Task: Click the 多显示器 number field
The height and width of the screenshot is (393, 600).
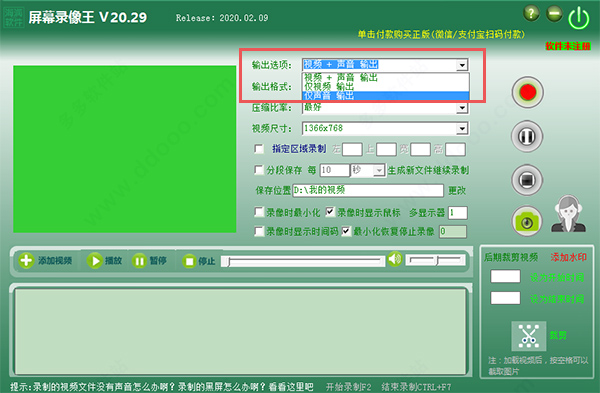Action: [458, 213]
